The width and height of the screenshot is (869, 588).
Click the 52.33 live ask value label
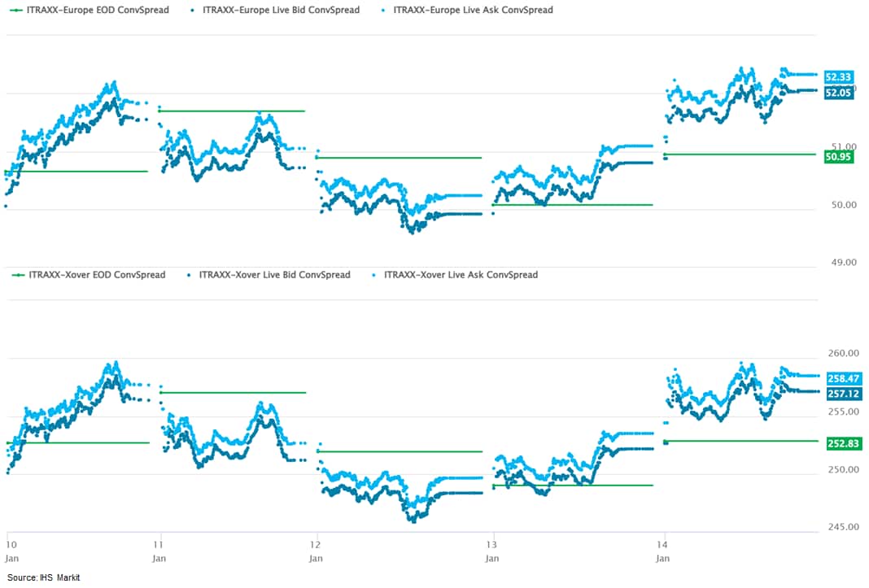pos(838,77)
